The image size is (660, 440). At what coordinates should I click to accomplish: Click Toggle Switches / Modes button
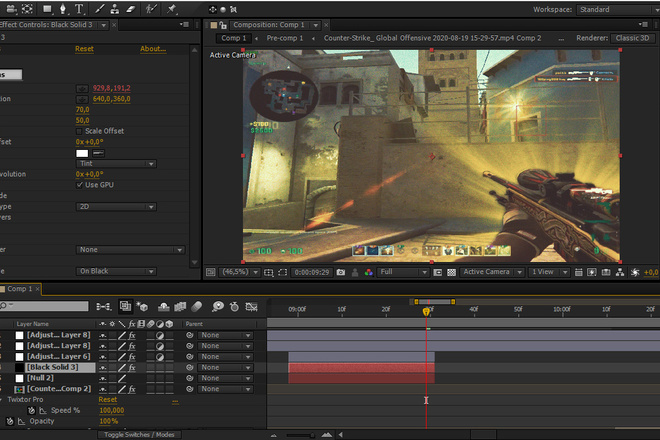click(x=139, y=435)
